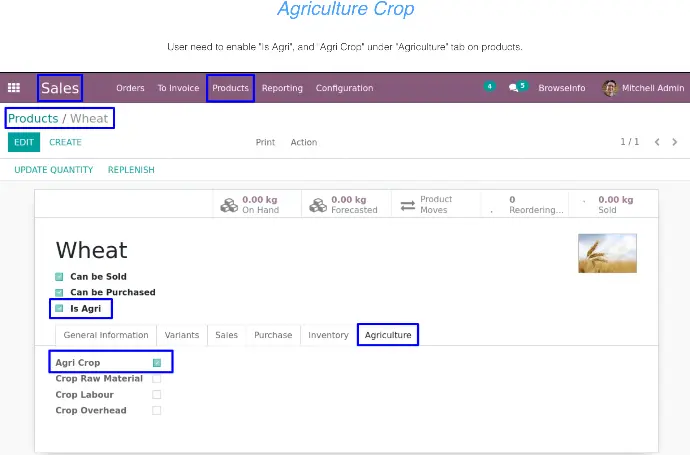Open On Hand stock boxes icon
Screen dimensions: 690x455
(229, 205)
